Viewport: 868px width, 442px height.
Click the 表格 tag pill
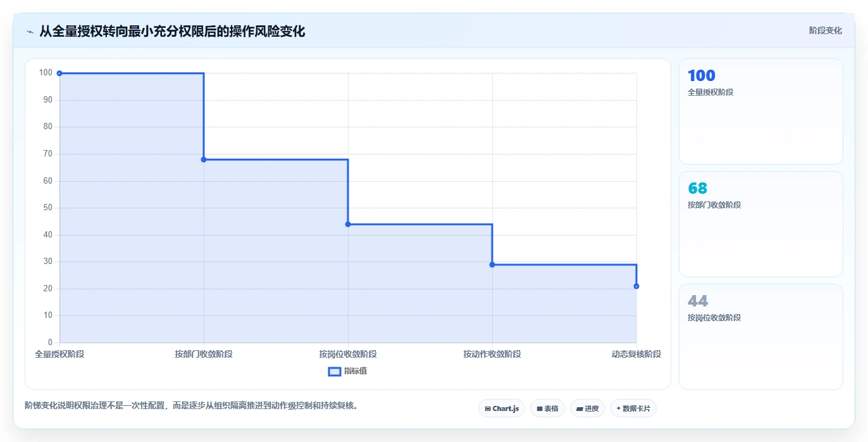pyautogui.click(x=547, y=408)
